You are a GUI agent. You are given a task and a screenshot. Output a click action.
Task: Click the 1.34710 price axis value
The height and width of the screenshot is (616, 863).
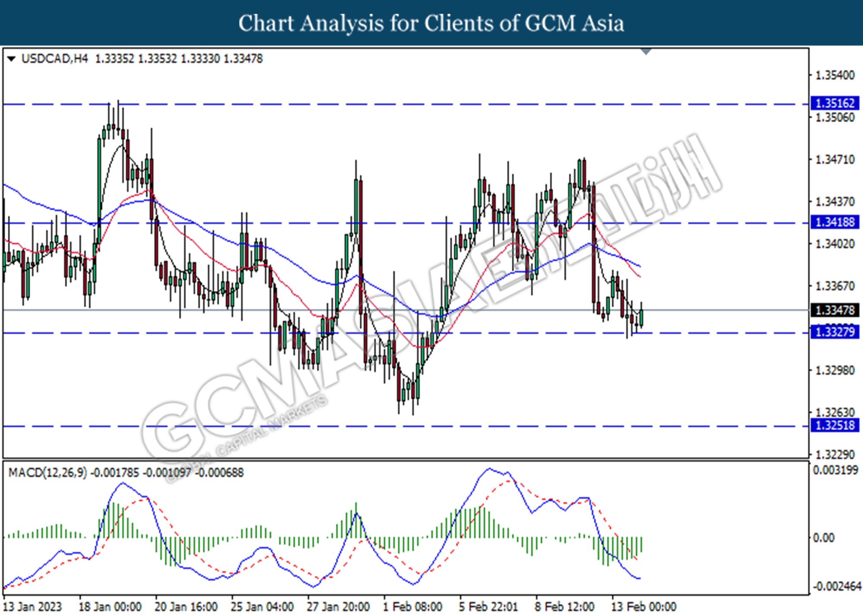pyautogui.click(x=835, y=160)
